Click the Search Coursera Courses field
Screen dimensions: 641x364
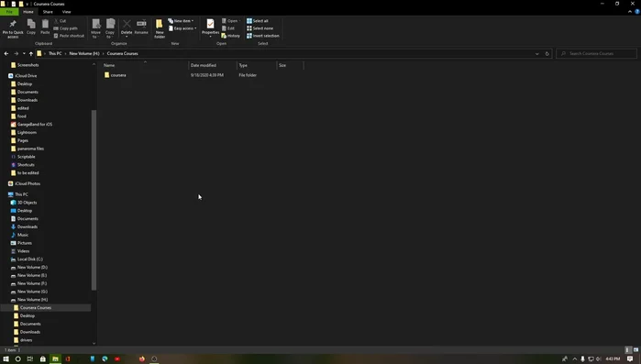[x=596, y=53]
